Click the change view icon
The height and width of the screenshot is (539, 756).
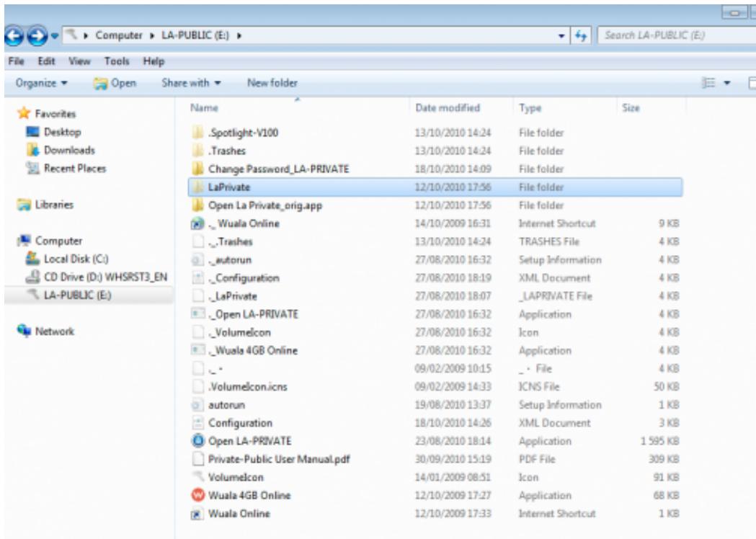[x=708, y=83]
